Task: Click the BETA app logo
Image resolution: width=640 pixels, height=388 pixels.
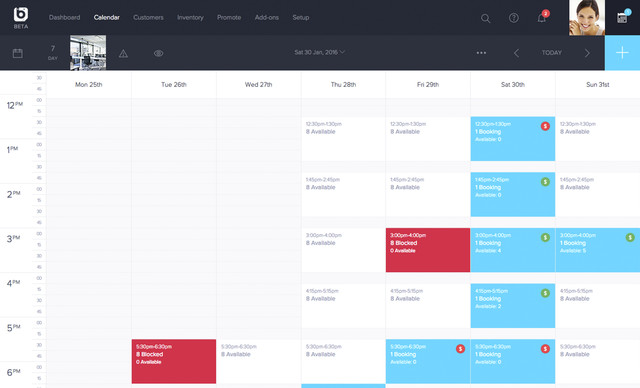Action: point(21,17)
